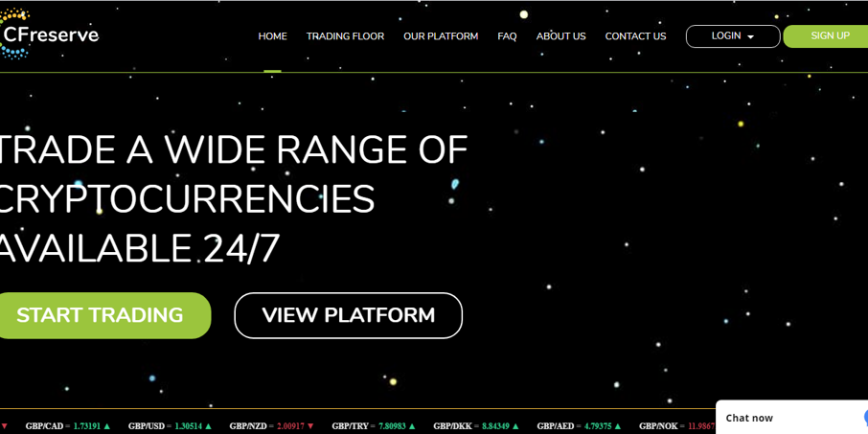Go to the HOME menu item
Image resolution: width=868 pixels, height=434 pixels.
click(x=272, y=36)
